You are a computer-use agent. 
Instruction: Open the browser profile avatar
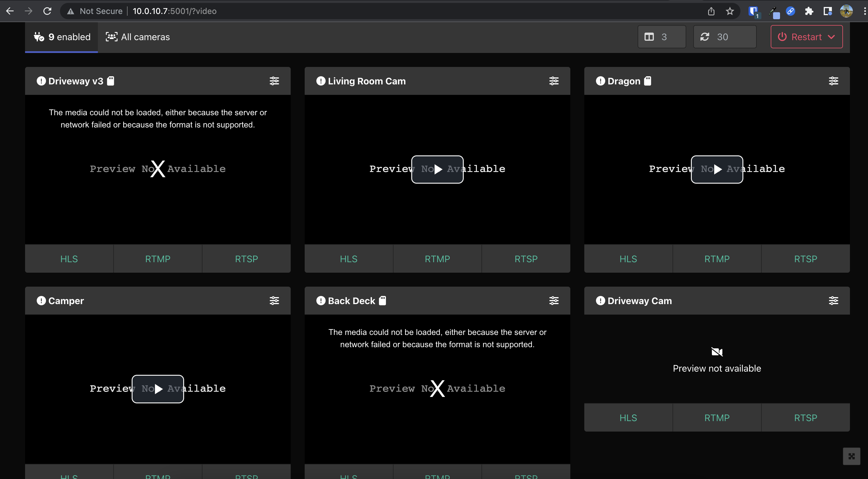click(x=846, y=11)
